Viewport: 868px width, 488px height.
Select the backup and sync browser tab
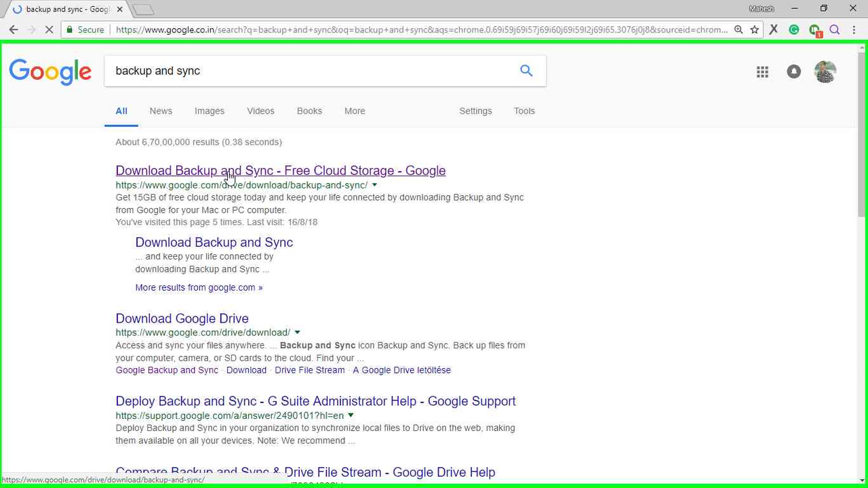(x=65, y=9)
